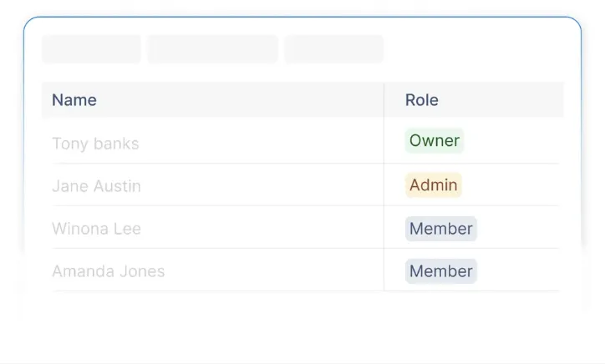The height and width of the screenshot is (364, 605).
Task: Click the middle placeholder tab above table
Action: pyautogui.click(x=212, y=49)
